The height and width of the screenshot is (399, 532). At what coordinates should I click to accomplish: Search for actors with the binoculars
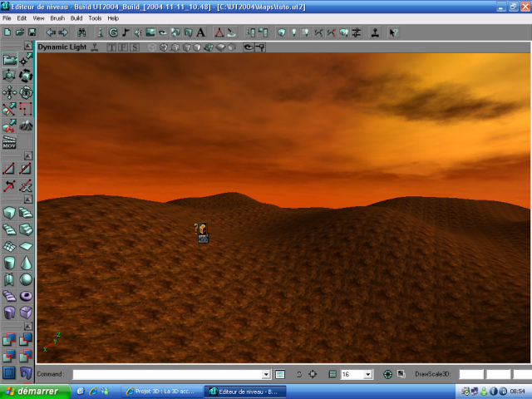(81, 32)
